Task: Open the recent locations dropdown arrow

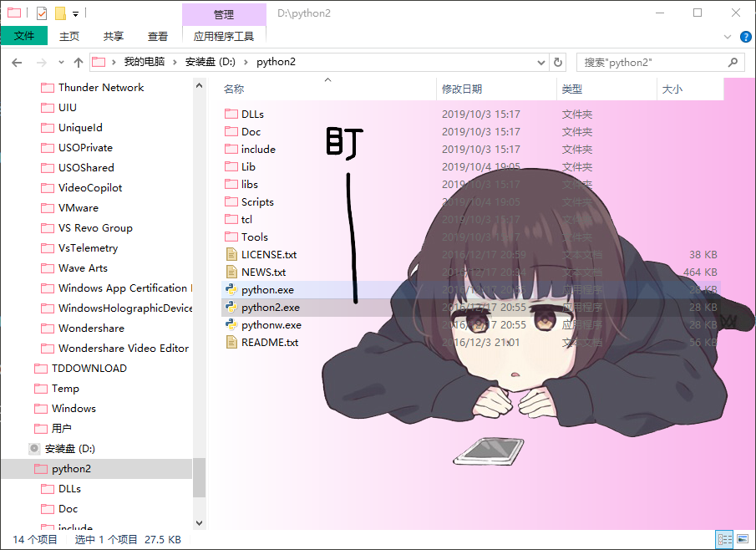Action: (x=61, y=63)
